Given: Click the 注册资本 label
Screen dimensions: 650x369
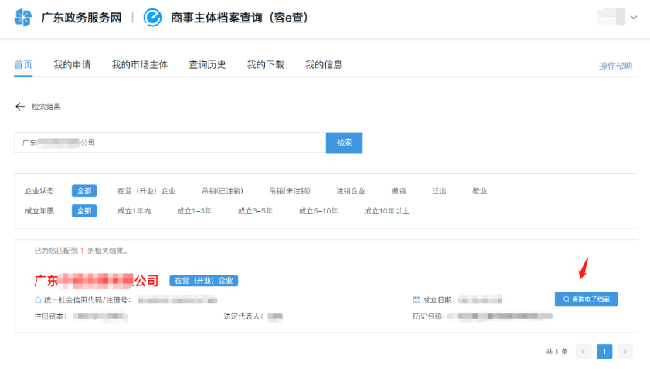Looking at the screenshot, I should coord(50,316).
